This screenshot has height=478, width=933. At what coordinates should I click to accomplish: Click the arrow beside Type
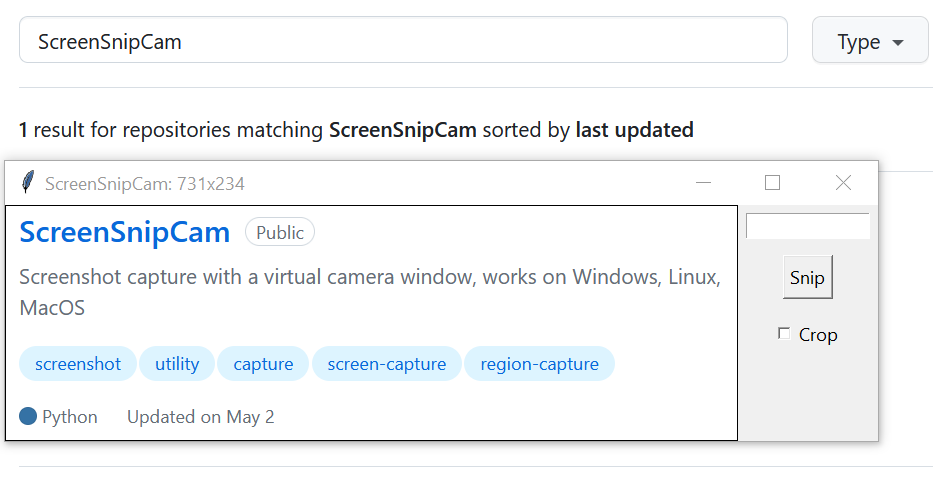(898, 42)
